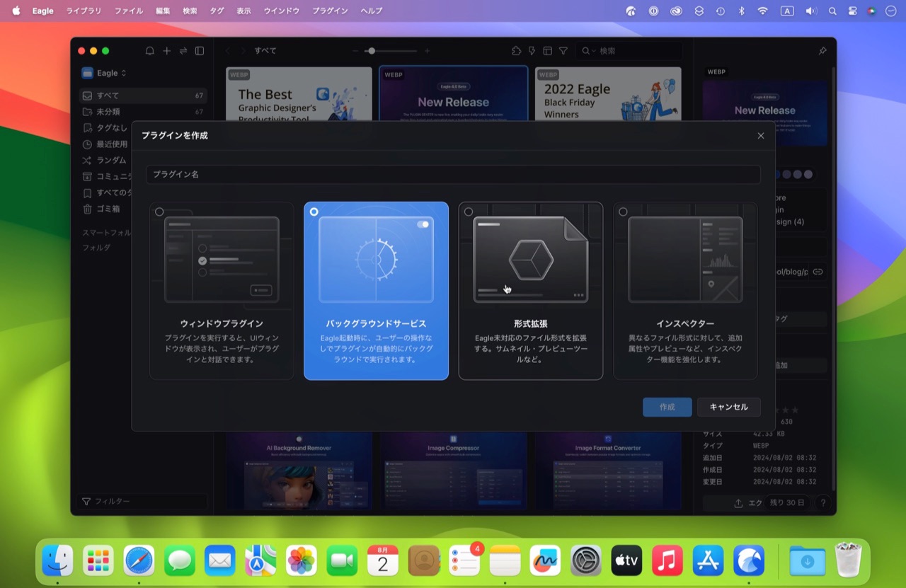The height and width of the screenshot is (588, 906).
Task: Open the タグ menu
Action: coord(217,11)
